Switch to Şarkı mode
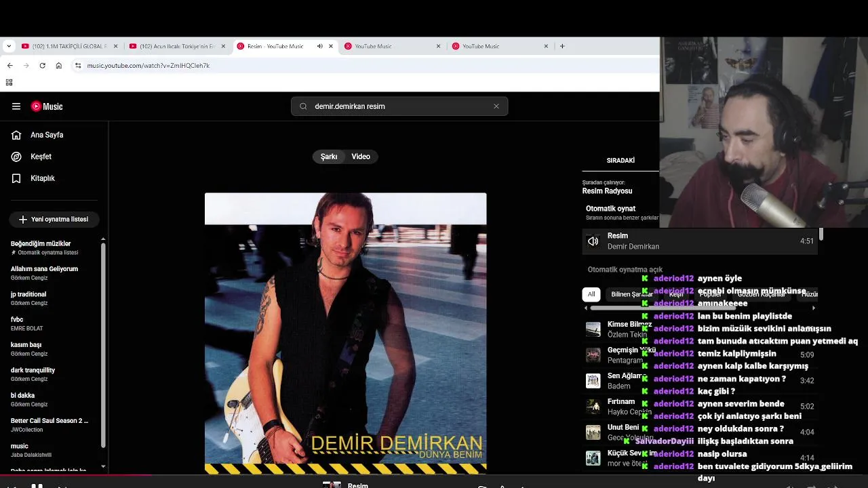868x488 pixels. pos(329,157)
